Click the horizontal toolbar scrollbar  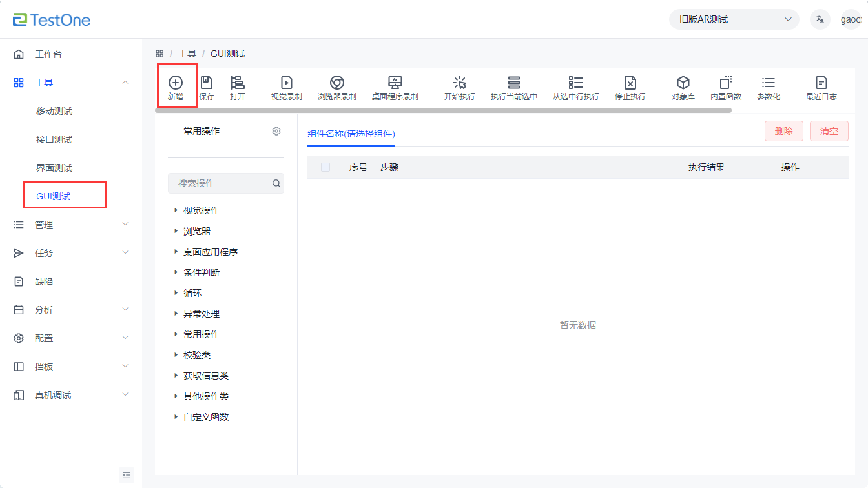(x=443, y=110)
